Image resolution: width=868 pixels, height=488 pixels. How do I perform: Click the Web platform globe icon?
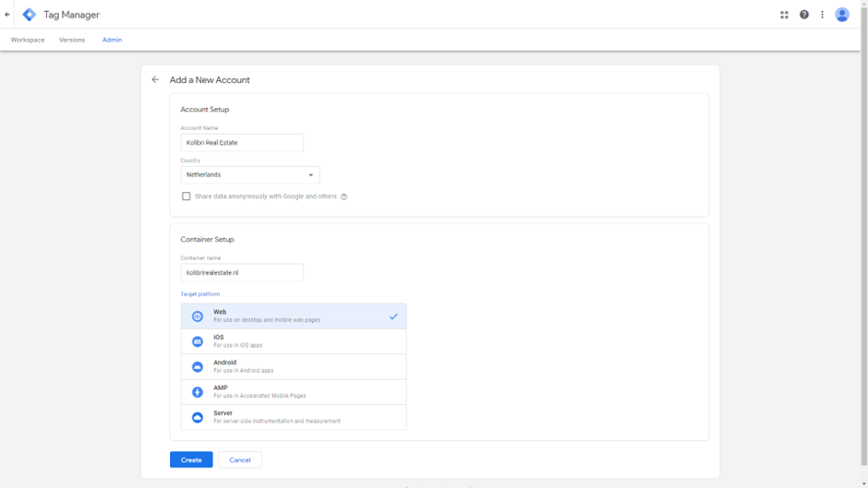point(197,316)
